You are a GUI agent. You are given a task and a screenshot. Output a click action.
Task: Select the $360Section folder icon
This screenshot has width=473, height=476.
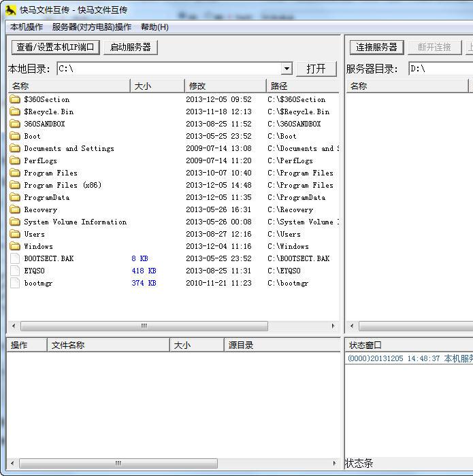pyautogui.click(x=15, y=99)
